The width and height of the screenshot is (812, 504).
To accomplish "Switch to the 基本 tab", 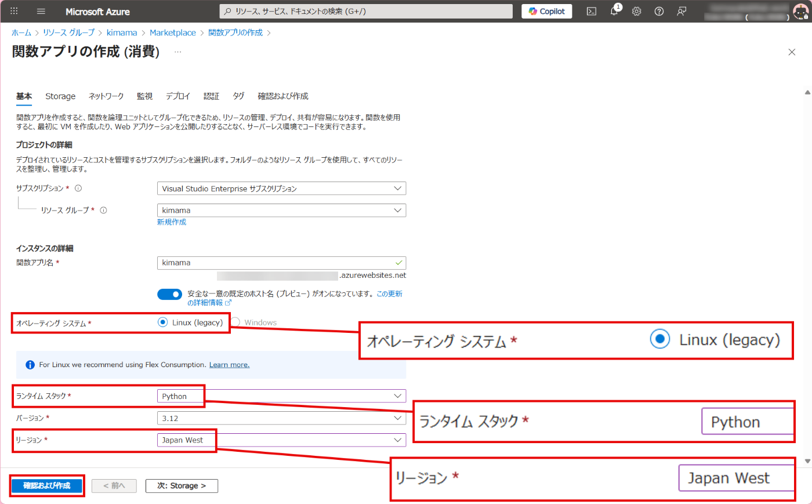I will pyautogui.click(x=24, y=96).
